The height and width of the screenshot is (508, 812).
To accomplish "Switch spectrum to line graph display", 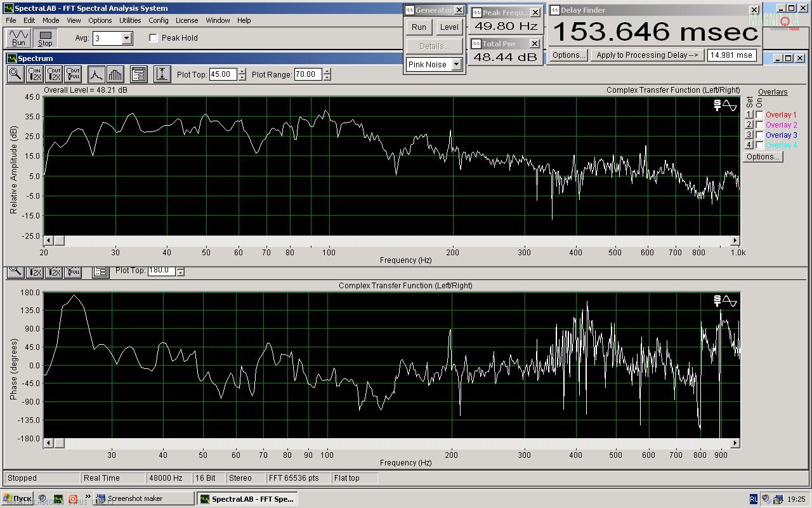I will pos(96,74).
